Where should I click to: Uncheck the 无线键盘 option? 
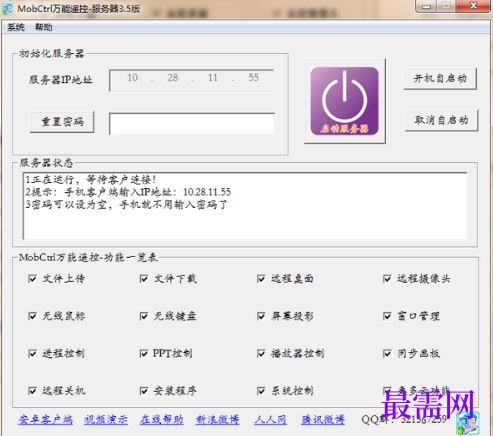[x=144, y=316]
